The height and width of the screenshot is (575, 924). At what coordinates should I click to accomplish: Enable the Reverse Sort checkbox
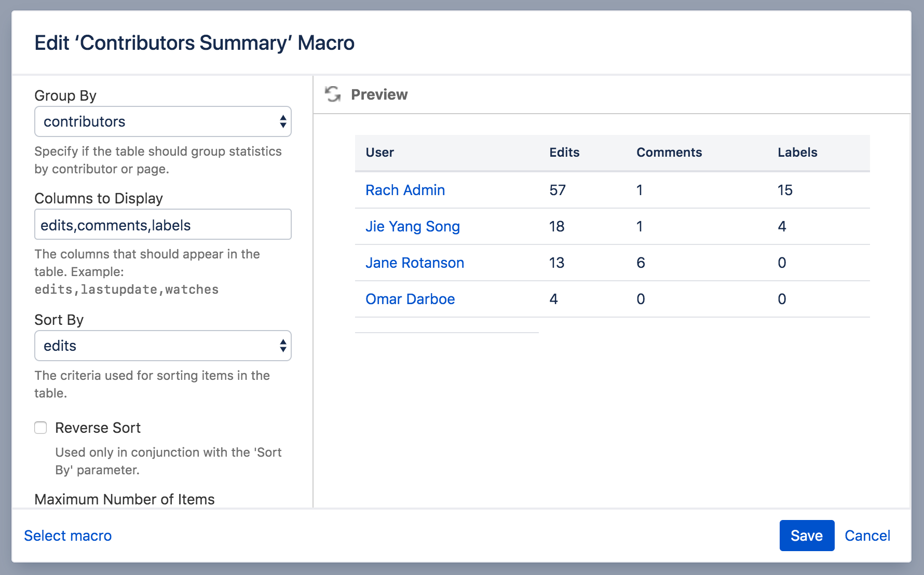(40, 428)
